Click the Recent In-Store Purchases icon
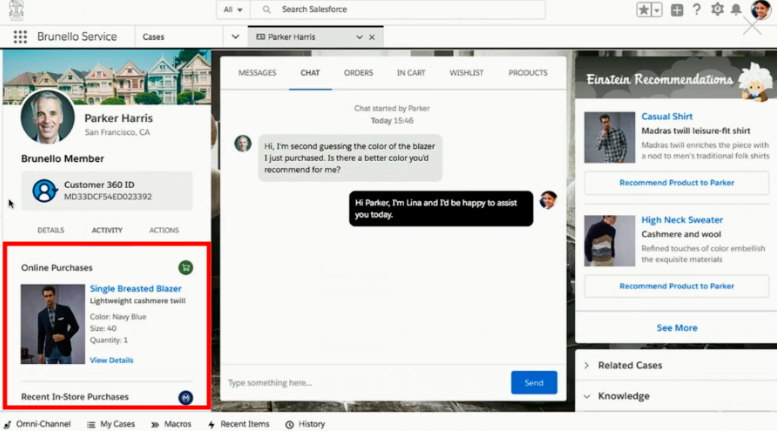777x431 pixels. pyautogui.click(x=186, y=397)
